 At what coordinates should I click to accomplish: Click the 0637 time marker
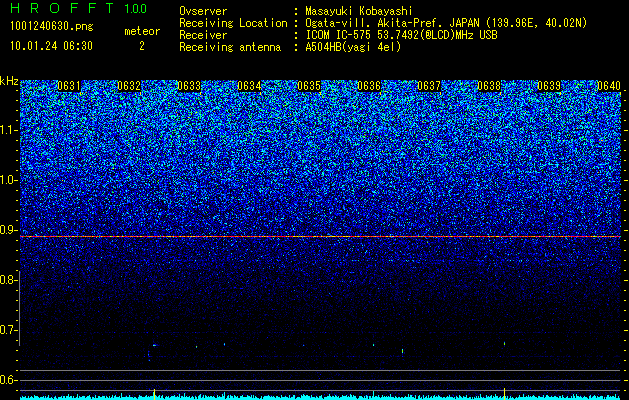point(429,86)
